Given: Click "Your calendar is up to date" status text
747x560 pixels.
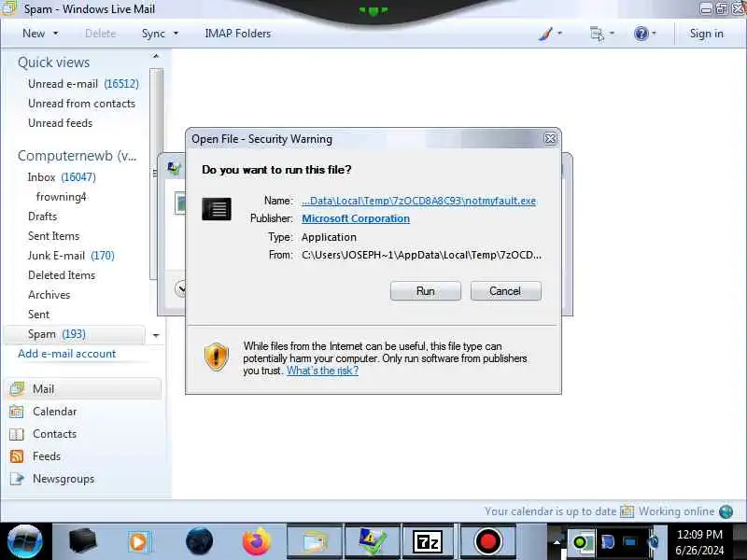Looking at the screenshot, I should tap(550, 511).
